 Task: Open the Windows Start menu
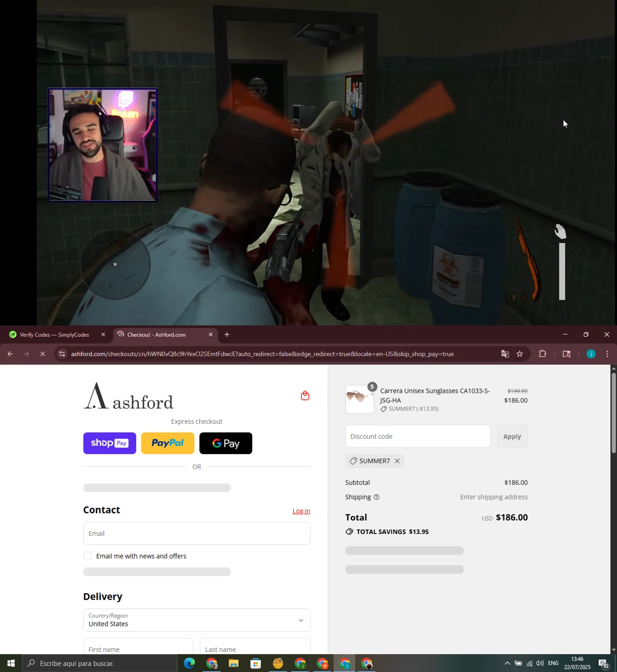[11, 663]
